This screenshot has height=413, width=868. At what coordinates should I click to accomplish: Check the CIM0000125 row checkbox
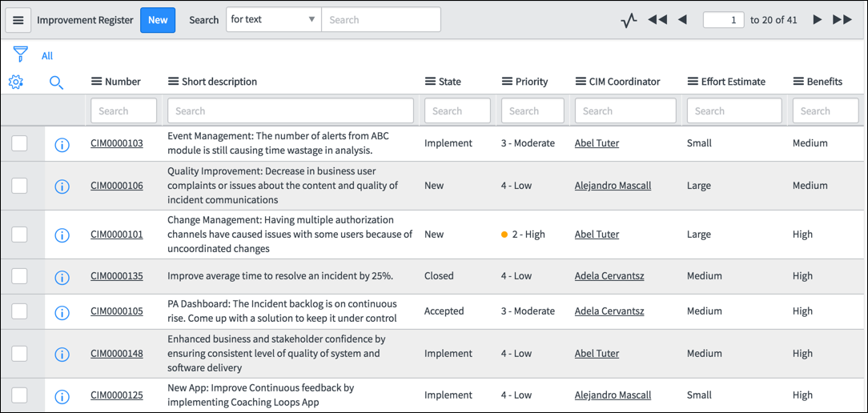tap(19, 395)
